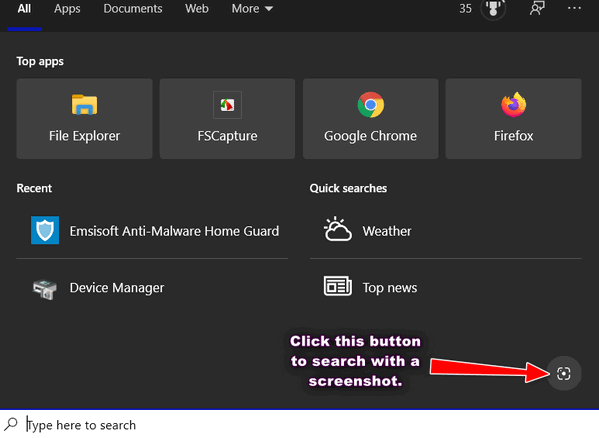Select the All tab
599x438 pixels.
pyautogui.click(x=24, y=9)
